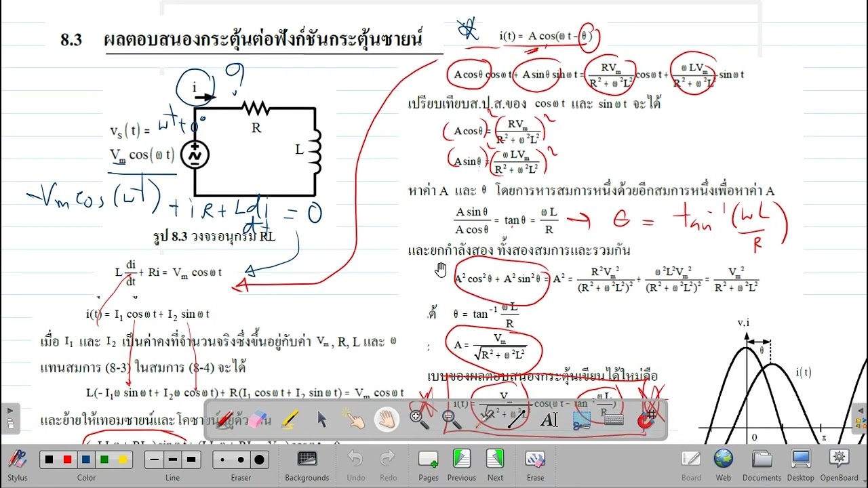The image size is (868, 488).
Task: Show the Desktop mode
Action: point(801,466)
